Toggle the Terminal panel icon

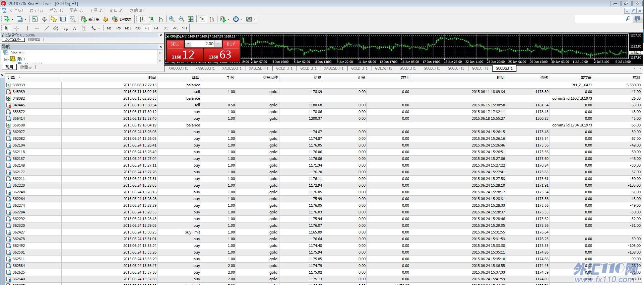(63, 19)
